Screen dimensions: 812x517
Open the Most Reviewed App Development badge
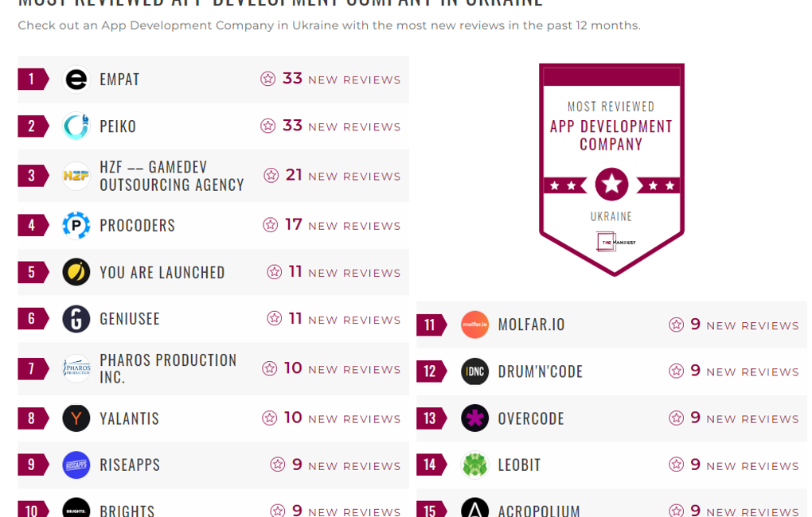pos(611,169)
